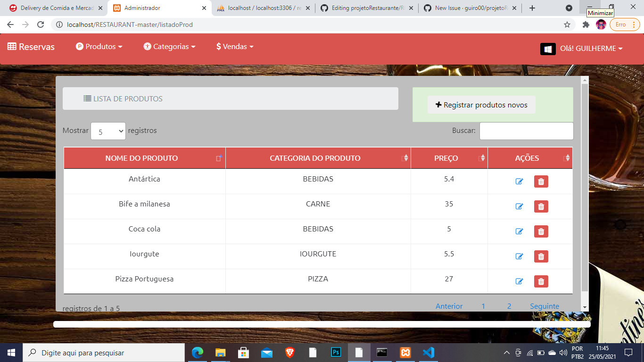Edit the Bife a milanesa row

[519, 206]
